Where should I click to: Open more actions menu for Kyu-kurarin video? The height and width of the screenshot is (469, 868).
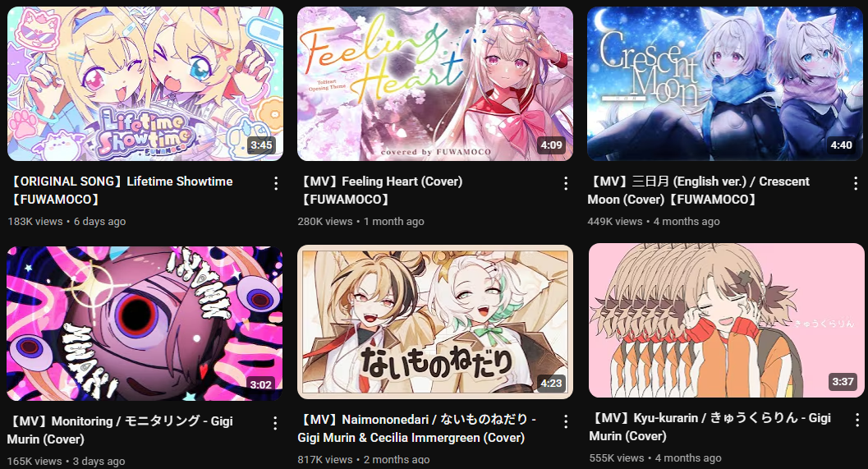[x=857, y=421]
